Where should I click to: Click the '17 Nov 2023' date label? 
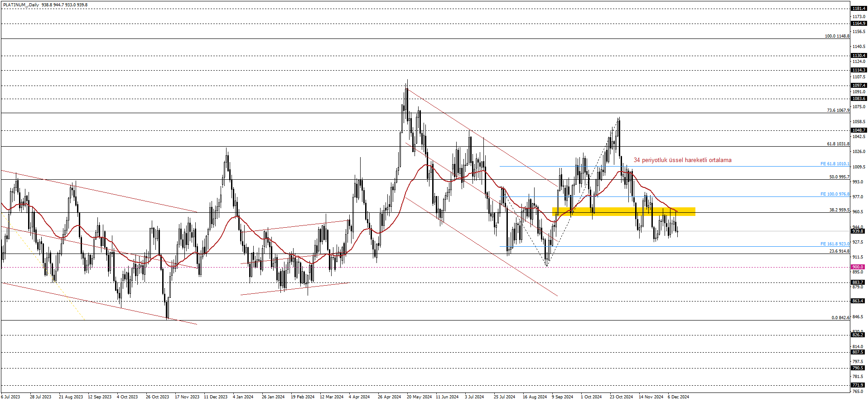[x=187, y=397]
